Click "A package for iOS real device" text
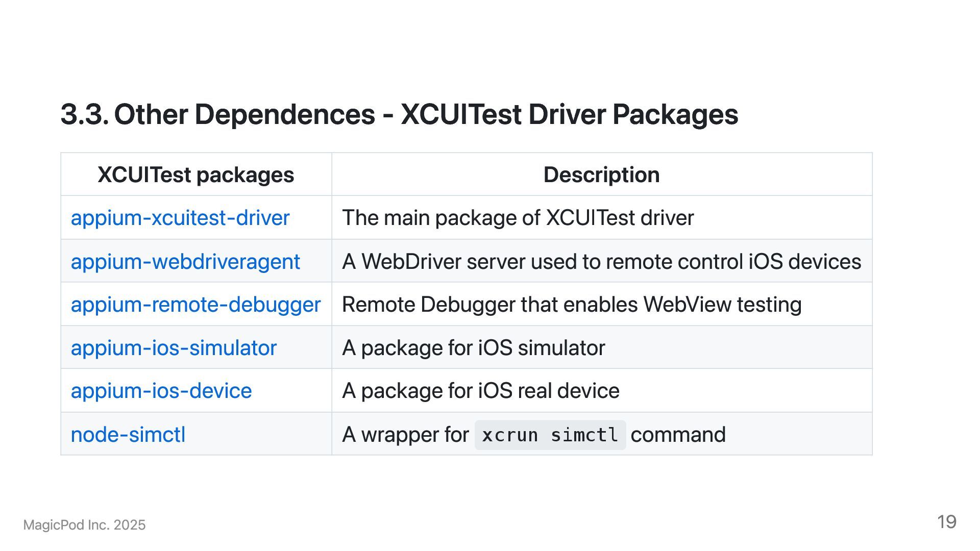980x551 pixels. 480,391
